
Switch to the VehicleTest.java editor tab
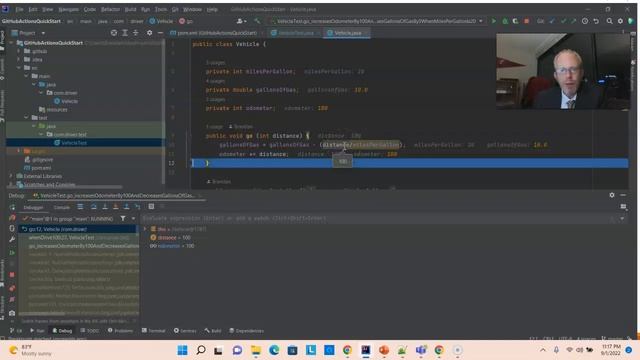pos(295,33)
